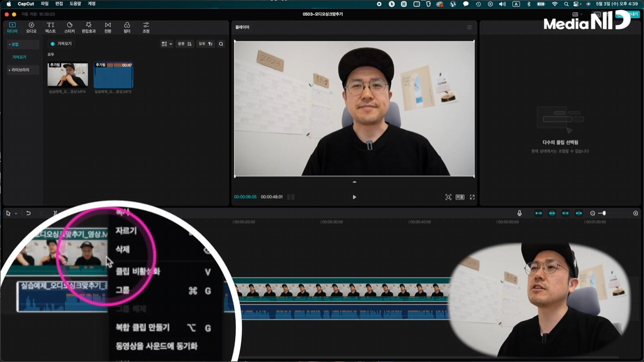Collapse the 로컬 section in sidebar
This screenshot has width=644, height=362.
(23, 44)
